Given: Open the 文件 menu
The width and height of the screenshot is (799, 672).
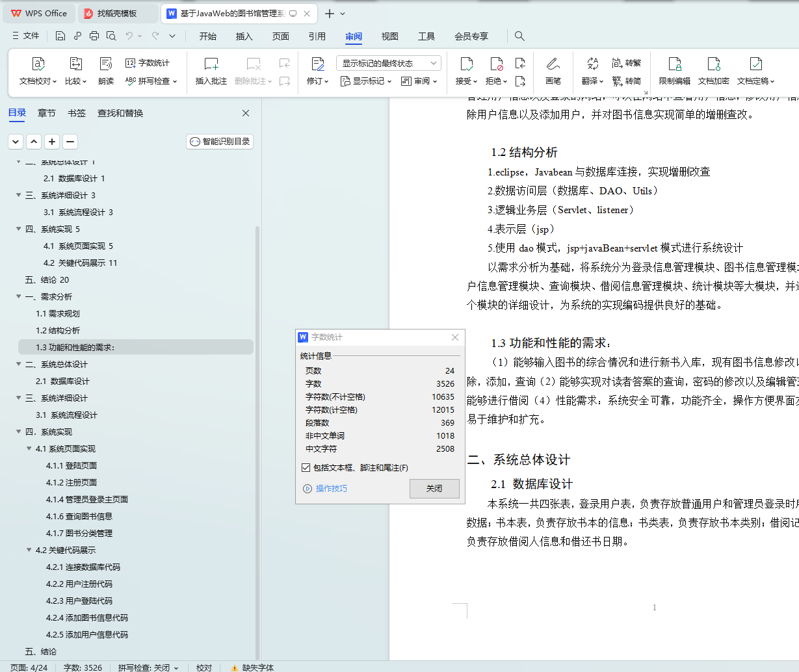Looking at the screenshot, I should point(26,36).
